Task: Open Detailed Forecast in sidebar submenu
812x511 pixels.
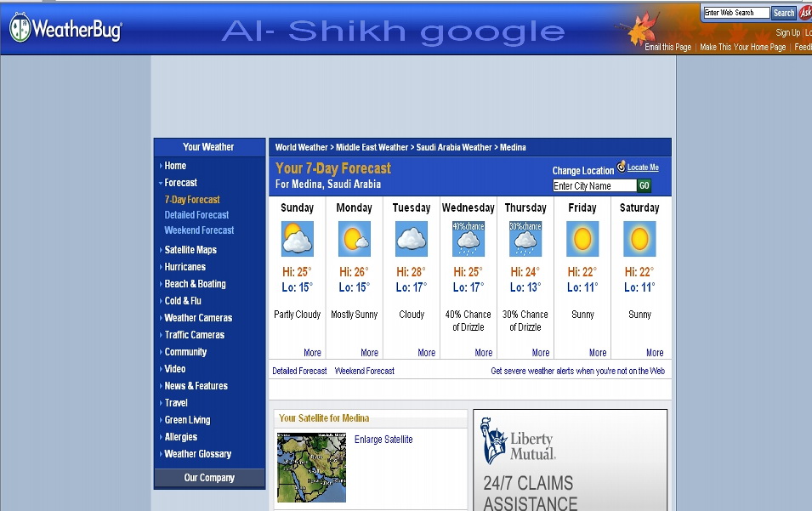Action: click(196, 215)
